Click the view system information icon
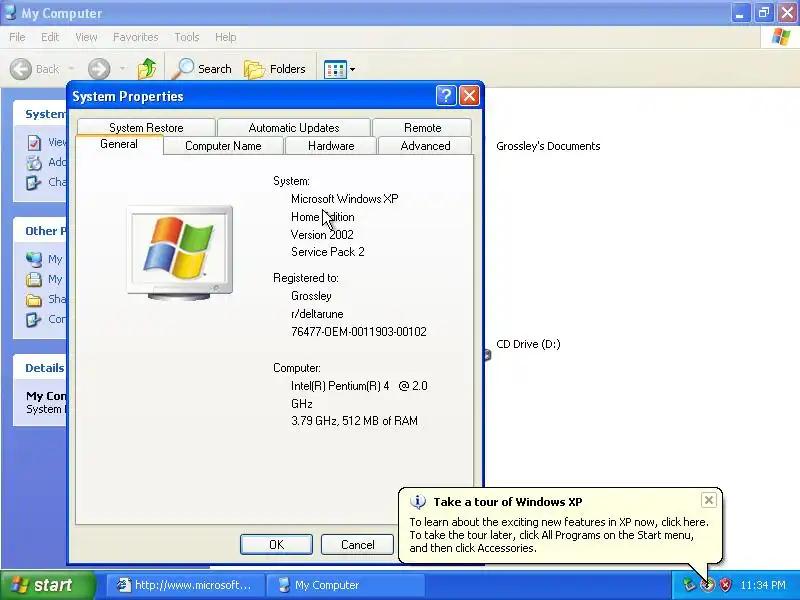Screen dimensions: 800x600 [x=34, y=142]
